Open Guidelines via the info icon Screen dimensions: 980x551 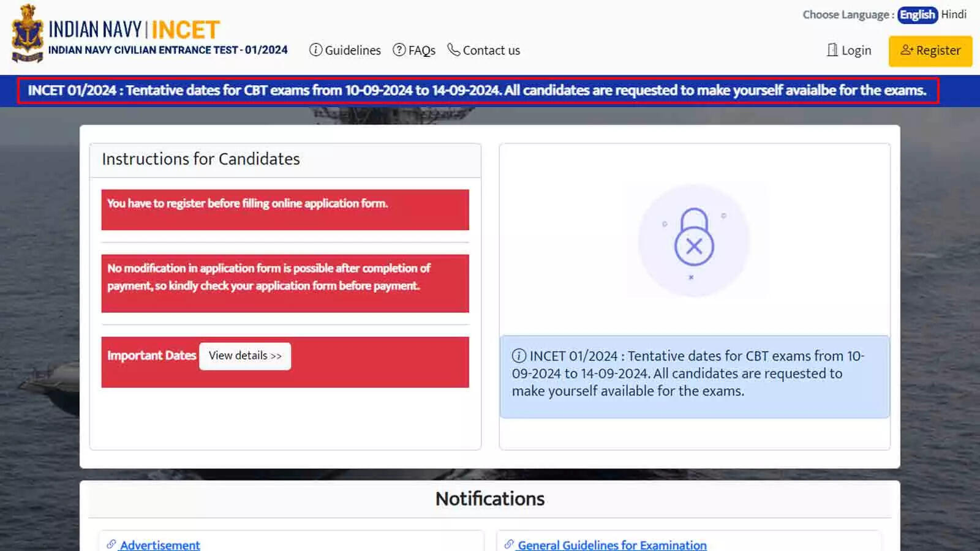point(316,50)
